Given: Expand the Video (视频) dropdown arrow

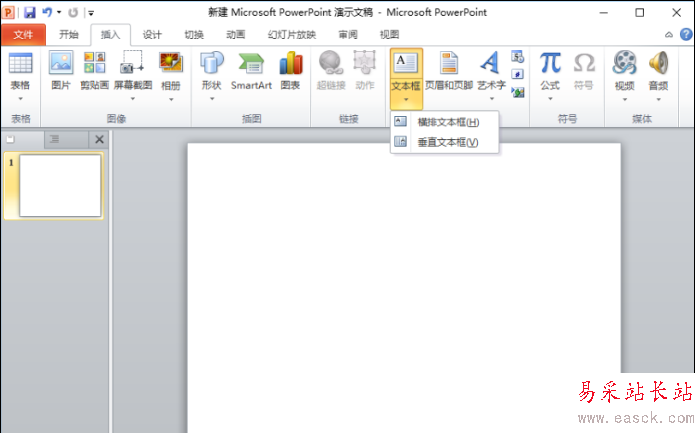Looking at the screenshot, I should coord(625,100).
